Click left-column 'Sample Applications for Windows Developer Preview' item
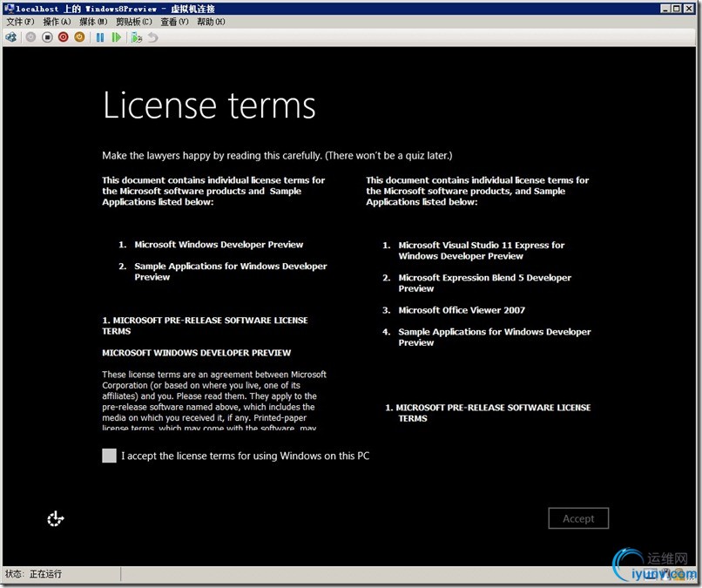Viewport: 702px width, 588px height. [231, 272]
